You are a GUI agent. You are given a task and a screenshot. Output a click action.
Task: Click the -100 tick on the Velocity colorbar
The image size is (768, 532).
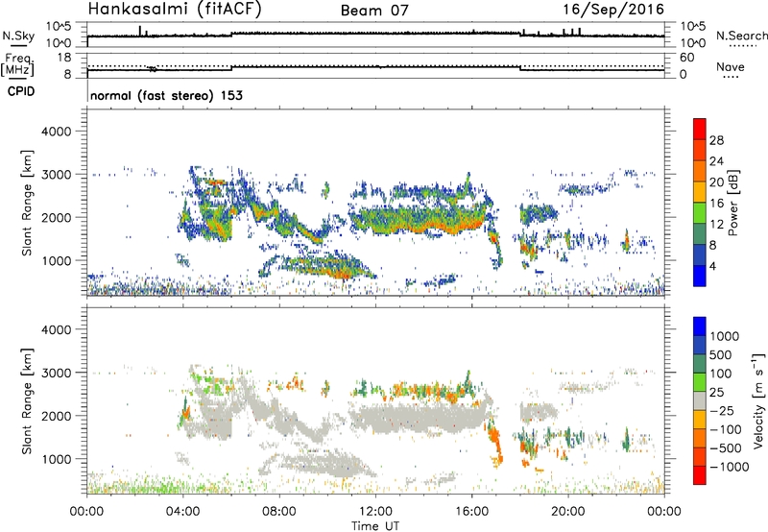point(726,429)
